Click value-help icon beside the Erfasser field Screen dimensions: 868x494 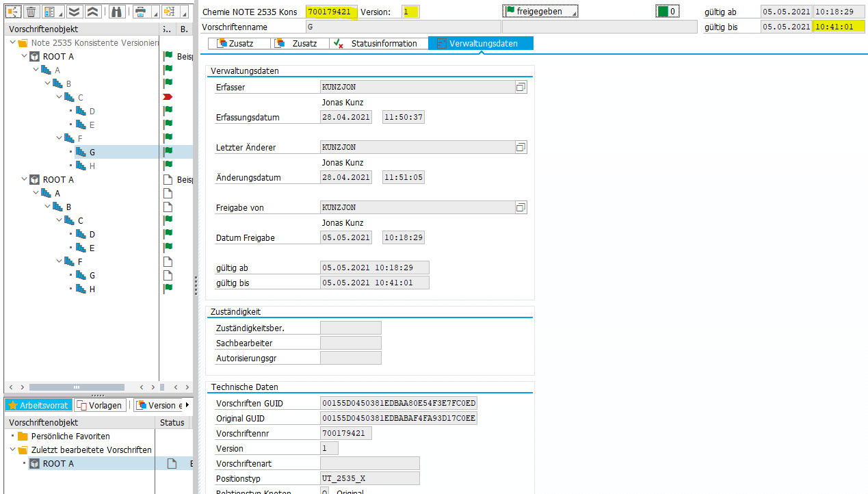tap(521, 88)
